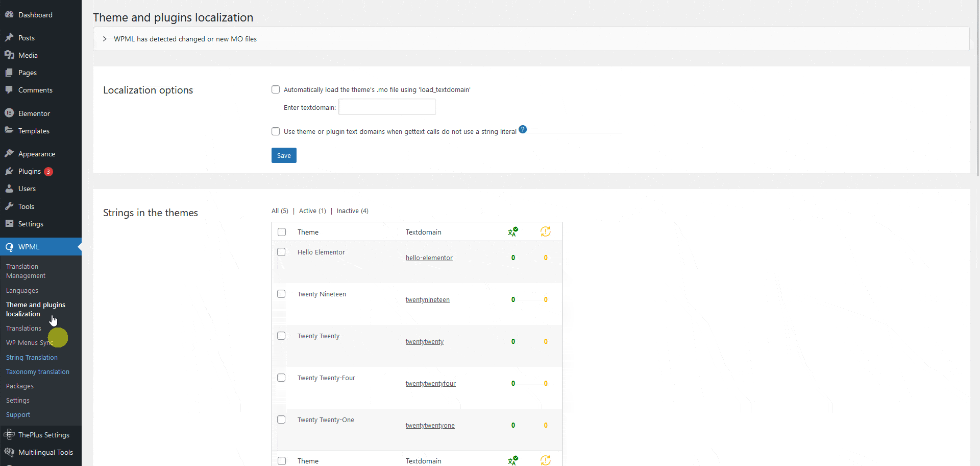Filter themes by Inactive (4)
Viewport: 980px width, 466px height.
pos(353,211)
